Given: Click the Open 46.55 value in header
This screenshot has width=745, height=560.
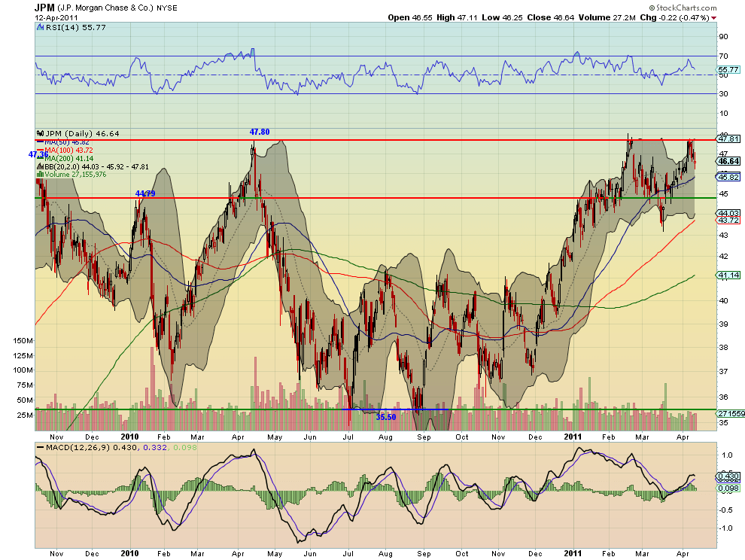Looking at the screenshot, I should pos(410,17).
